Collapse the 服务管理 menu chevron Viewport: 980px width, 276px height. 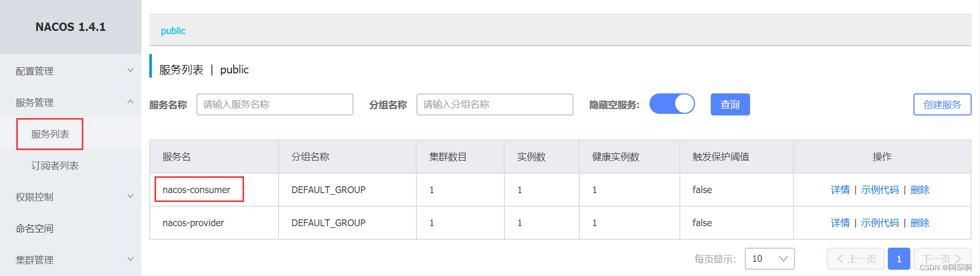tap(130, 102)
